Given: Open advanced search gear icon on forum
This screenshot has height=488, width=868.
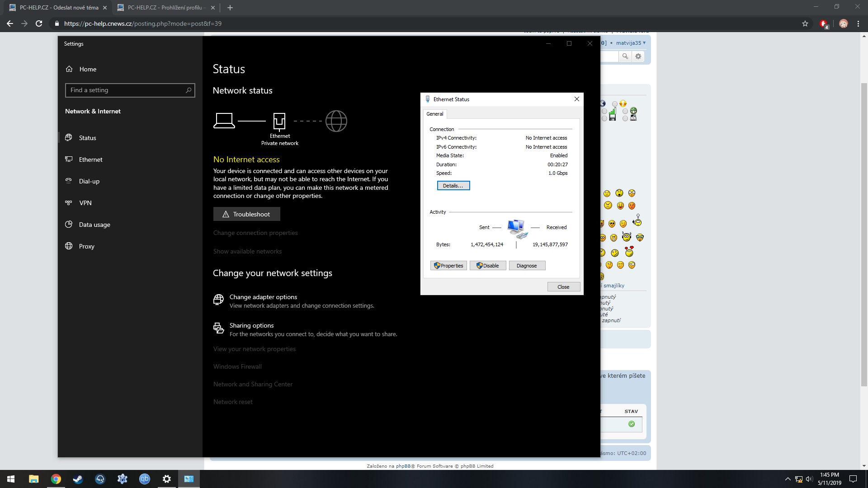Looking at the screenshot, I should point(638,56).
